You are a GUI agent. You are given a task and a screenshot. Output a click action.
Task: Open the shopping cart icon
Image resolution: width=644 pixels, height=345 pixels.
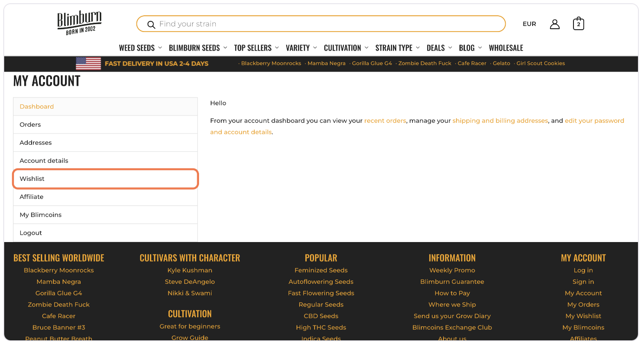click(x=578, y=24)
